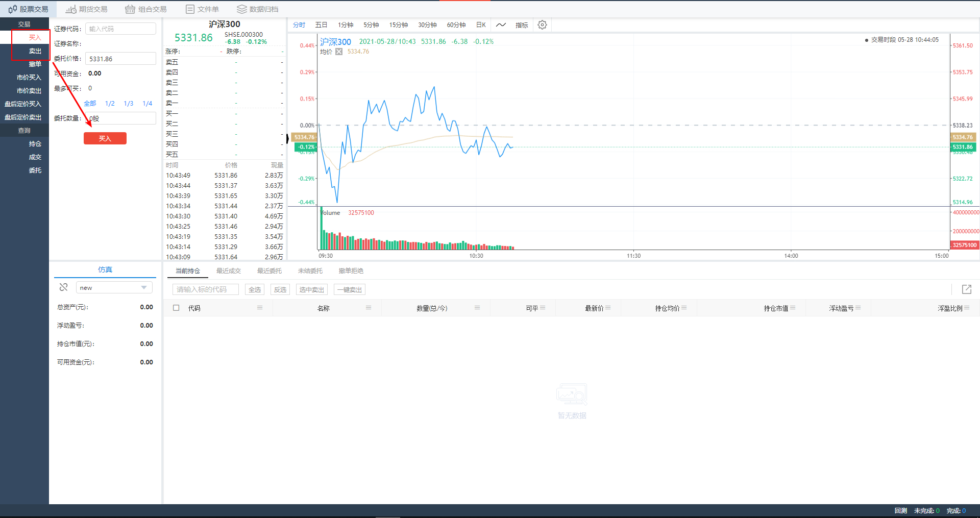Open the 可平 column menu icon
The height and width of the screenshot is (518, 980).
tap(543, 308)
